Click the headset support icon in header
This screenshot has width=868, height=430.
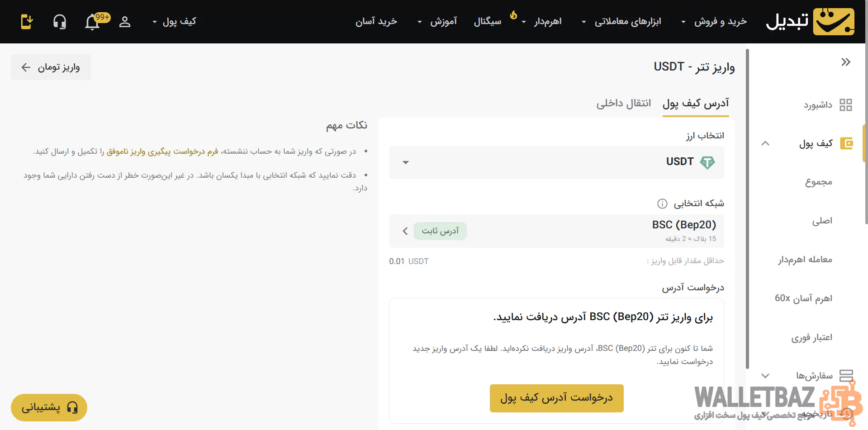(x=60, y=22)
